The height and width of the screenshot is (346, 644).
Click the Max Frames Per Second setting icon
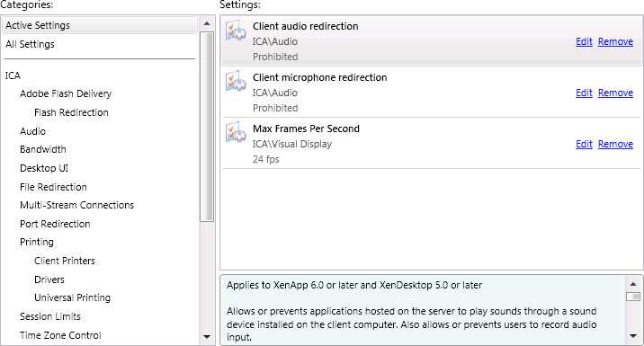pyautogui.click(x=236, y=132)
